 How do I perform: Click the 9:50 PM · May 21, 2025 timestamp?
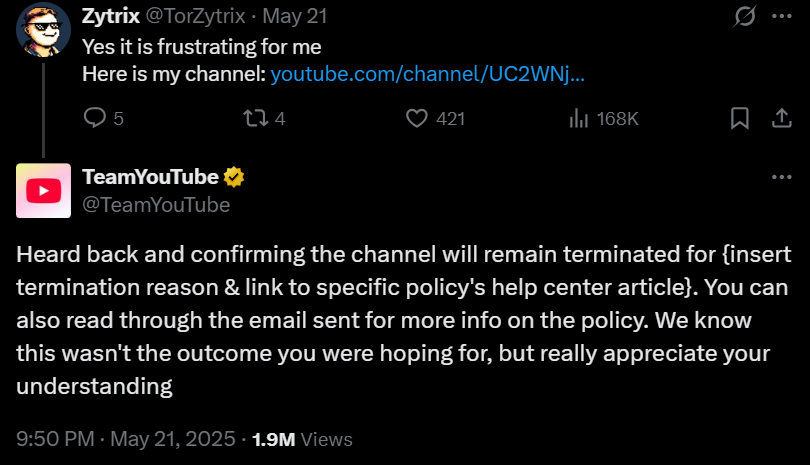tap(125, 439)
